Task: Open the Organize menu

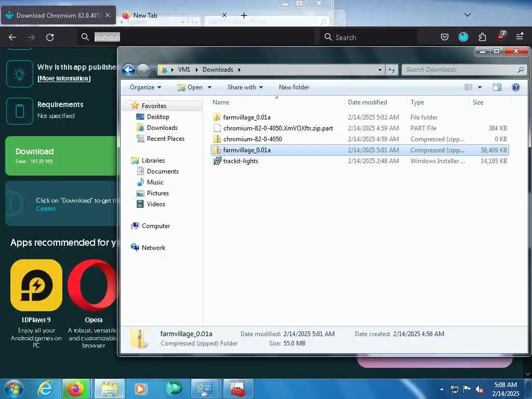Action: pos(145,87)
